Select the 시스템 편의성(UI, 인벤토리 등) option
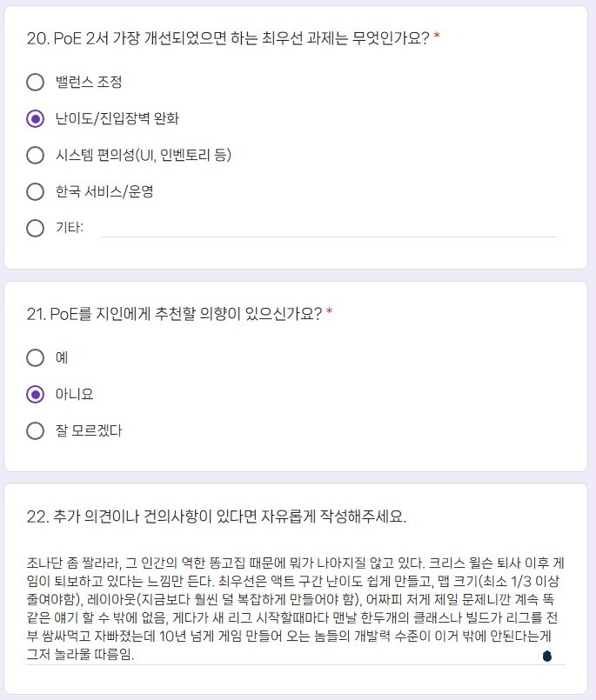596x700 pixels. pos(35,157)
